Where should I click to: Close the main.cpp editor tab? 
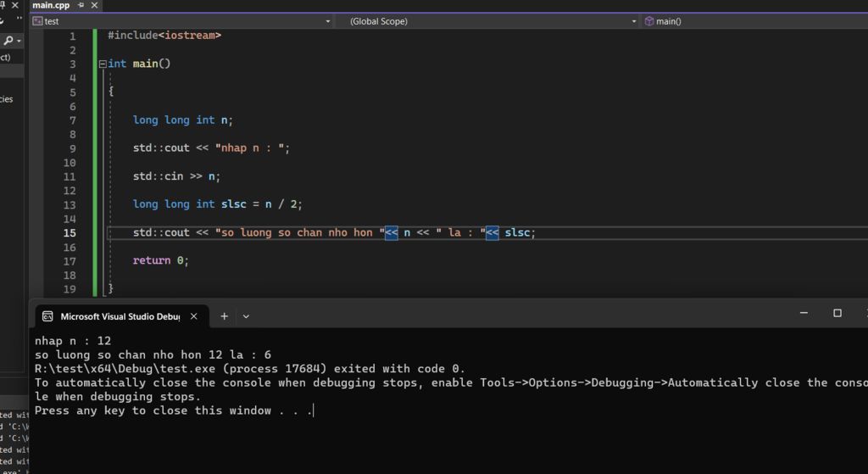click(x=95, y=5)
